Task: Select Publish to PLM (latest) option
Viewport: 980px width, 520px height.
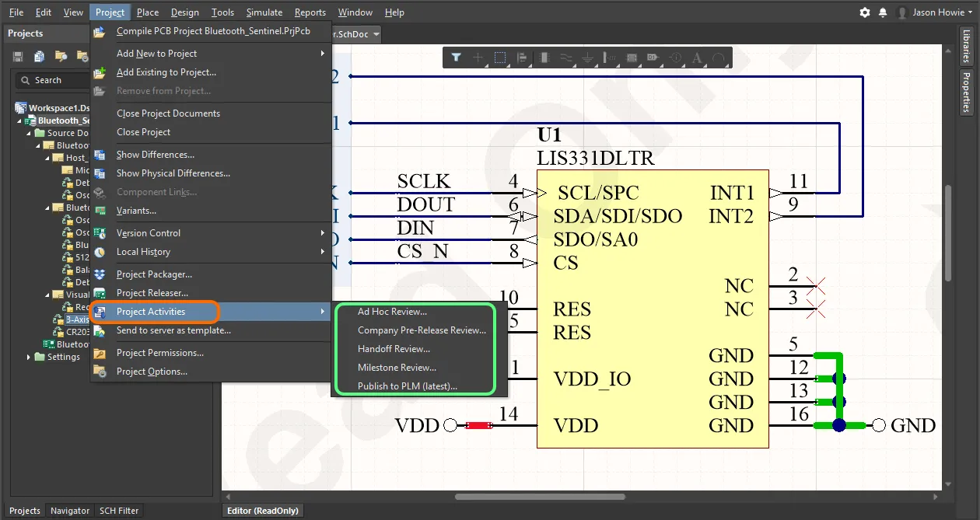Action: [x=407, y=386]
